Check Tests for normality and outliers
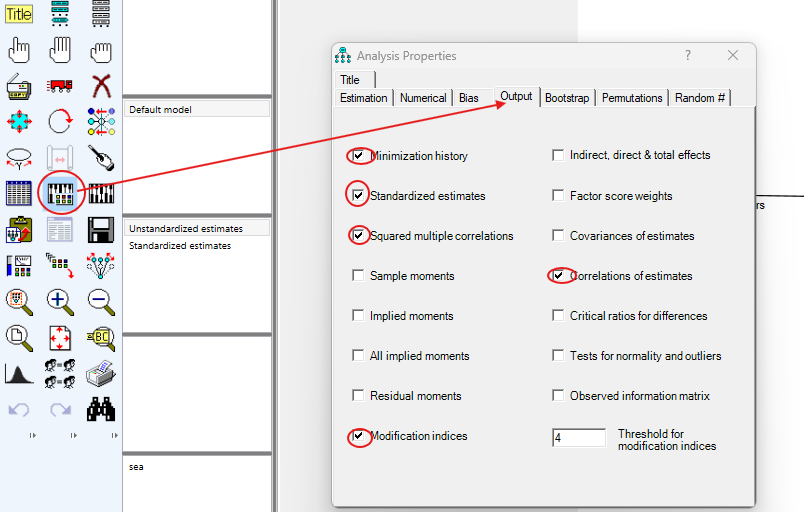Viewport: 804px width, 512px height. (558, 356)
